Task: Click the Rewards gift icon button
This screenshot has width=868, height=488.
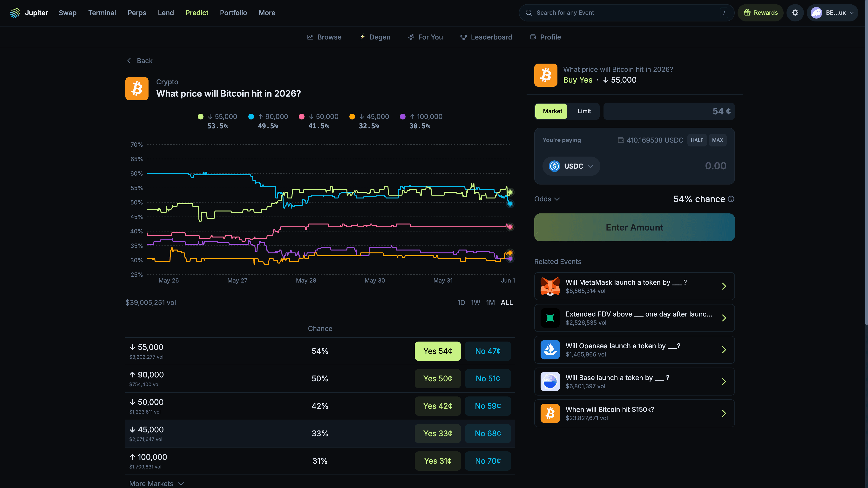Action: pyautogui.click(x=760, y=13)
